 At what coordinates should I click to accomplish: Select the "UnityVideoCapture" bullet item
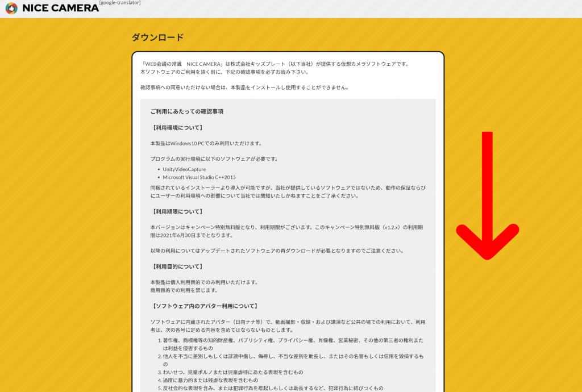tap(184, 169)
